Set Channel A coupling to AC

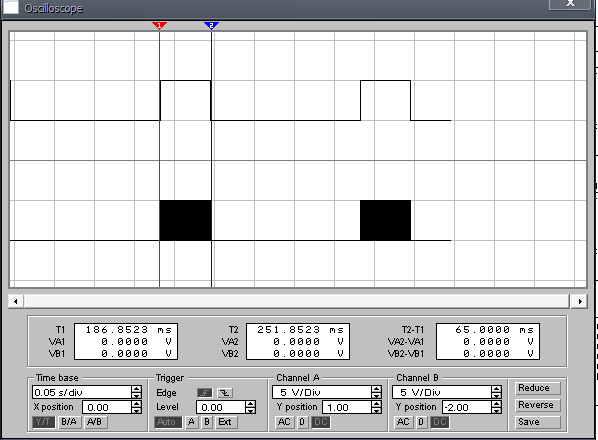click(285, 422)
